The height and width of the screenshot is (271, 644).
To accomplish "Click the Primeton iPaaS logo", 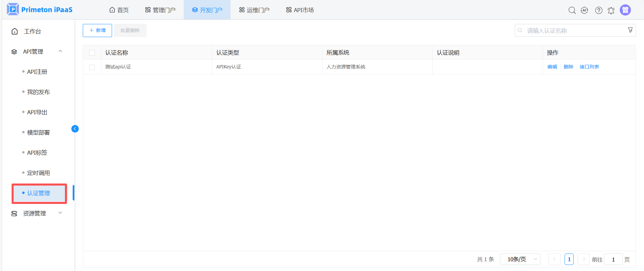I will 40,10.
